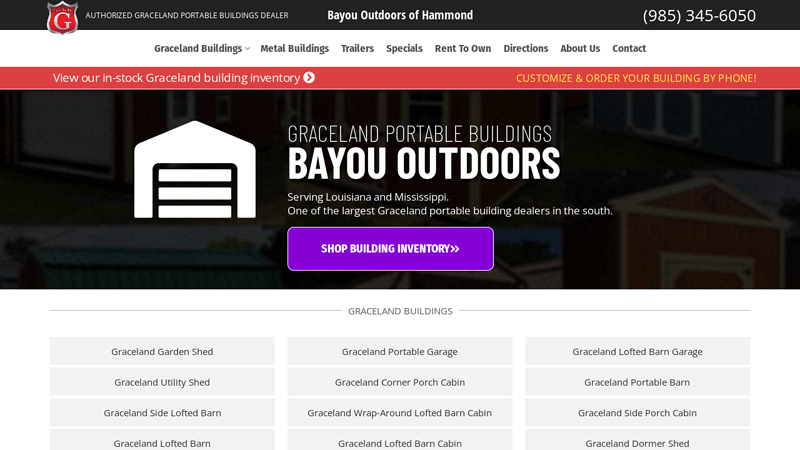Open the Rent To Own page
The image size is (800, 450).
[463, 48]
